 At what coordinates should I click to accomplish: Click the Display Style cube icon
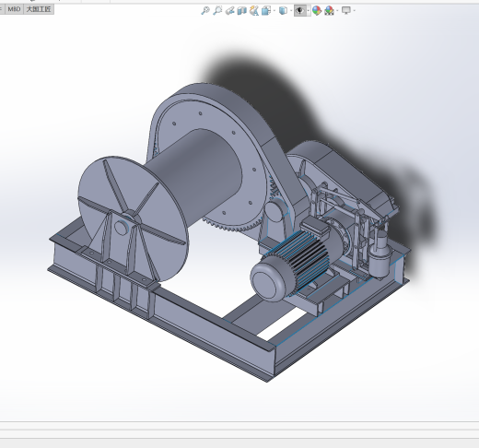(283, 11)
